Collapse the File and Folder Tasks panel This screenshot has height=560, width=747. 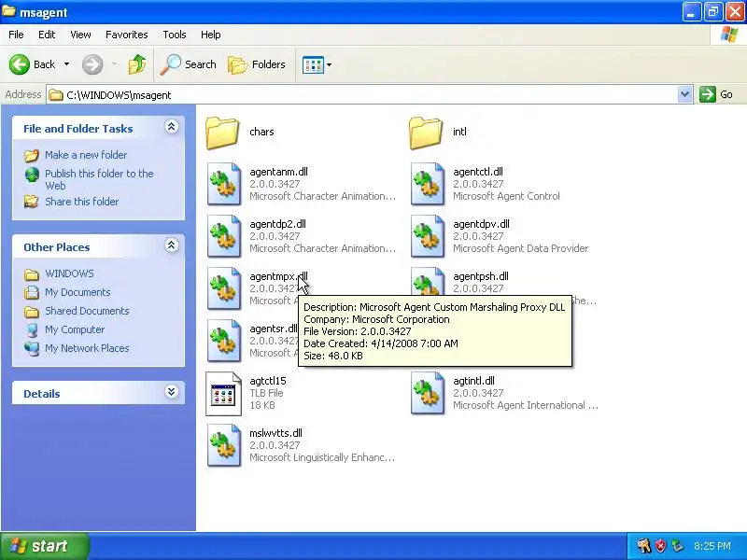tap(172, 126)
